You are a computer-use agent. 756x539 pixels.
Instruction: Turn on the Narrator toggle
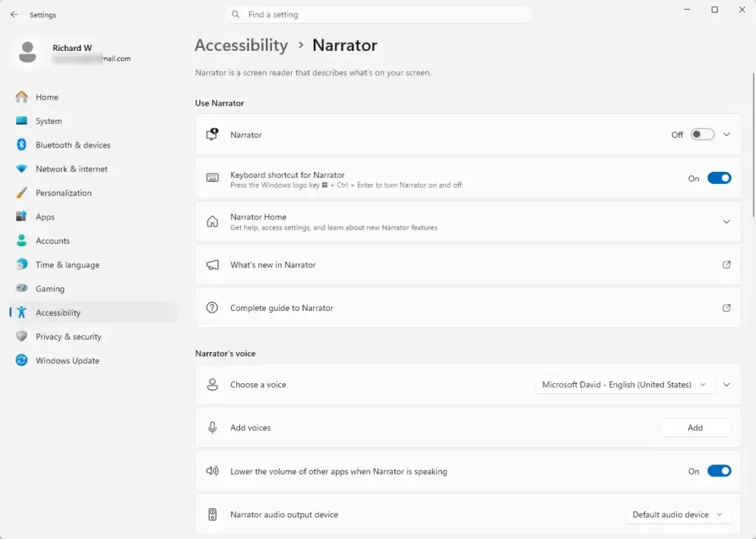[x=702, y=134]
